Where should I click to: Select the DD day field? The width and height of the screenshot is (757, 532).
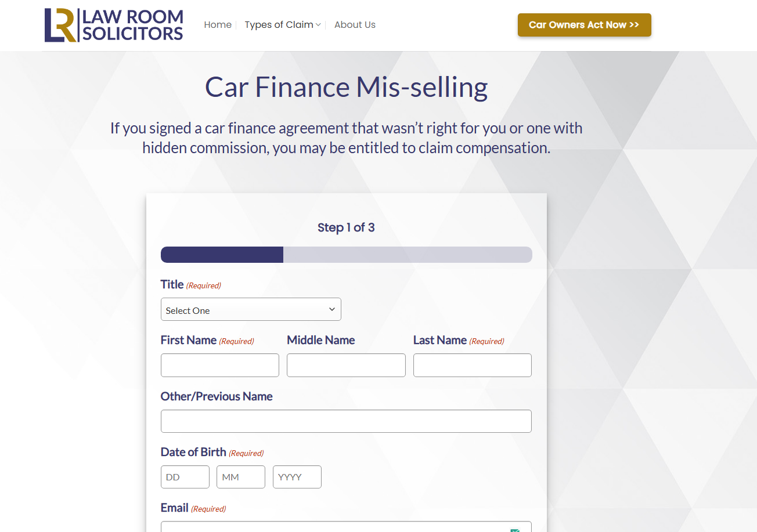[x=185, y=477]
